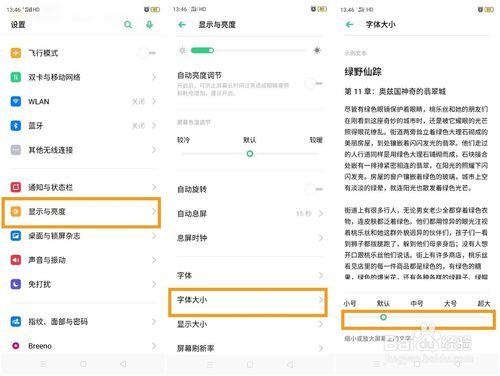Toggle 飞行模式 airplane mode switch

pos(147,53)
